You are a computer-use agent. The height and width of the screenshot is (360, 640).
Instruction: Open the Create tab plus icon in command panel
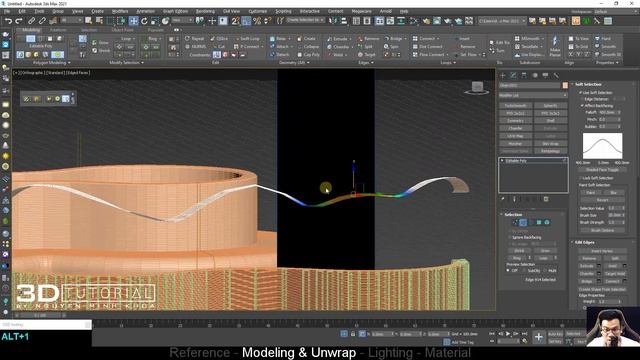(503, 76)
